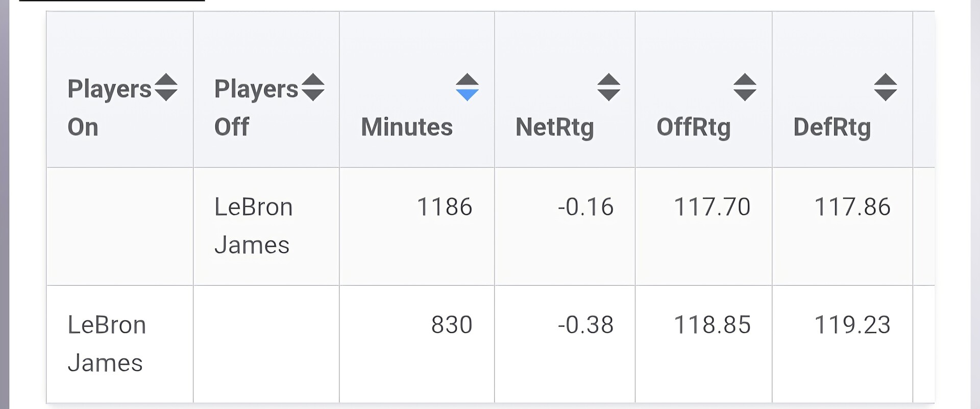Image resolution: width=980 pixels, height=409 pixels.
Task: Sort the table by OffRtg arrows
Action: (745, 87)
